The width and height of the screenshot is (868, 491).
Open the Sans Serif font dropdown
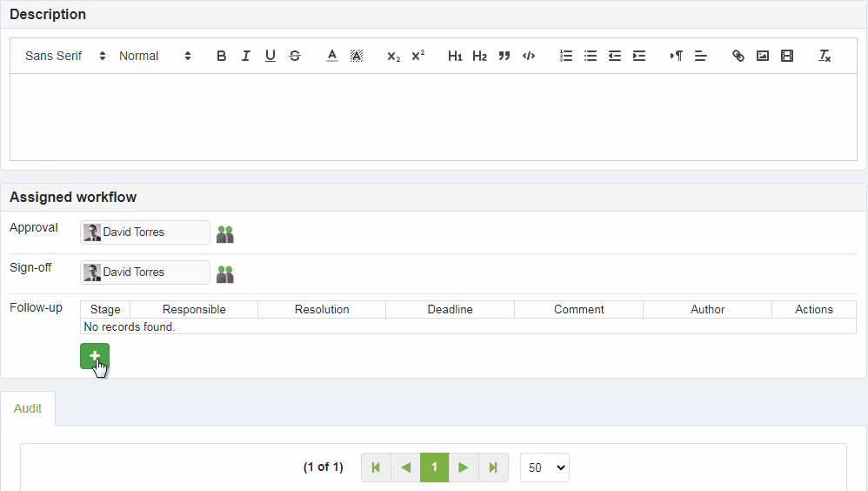click(x=65, y=56)
